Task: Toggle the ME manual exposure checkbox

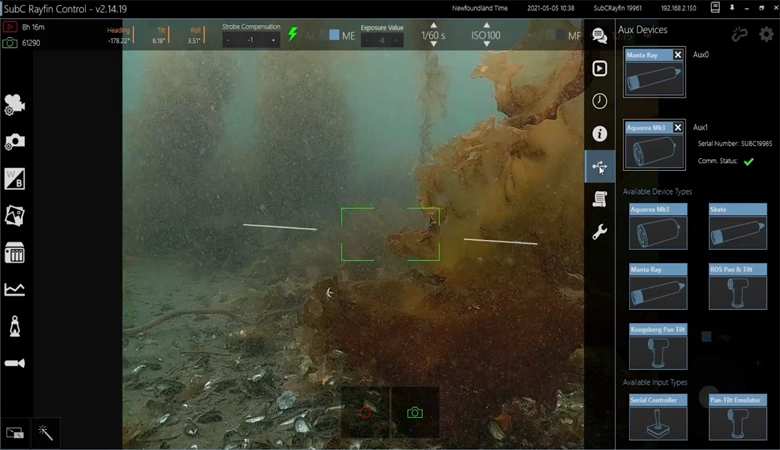Action: [x=335, y=35]
